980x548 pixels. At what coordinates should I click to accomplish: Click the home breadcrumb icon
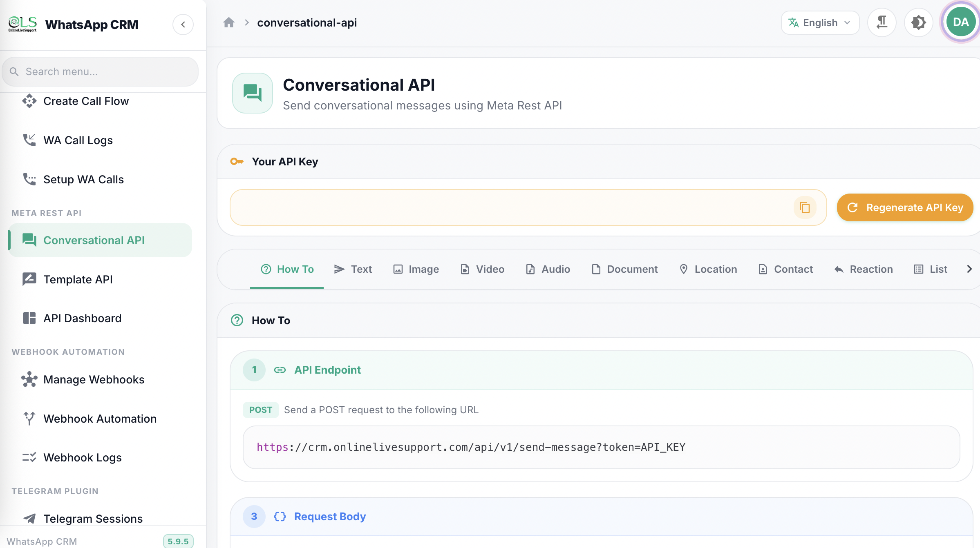[229, 22]
